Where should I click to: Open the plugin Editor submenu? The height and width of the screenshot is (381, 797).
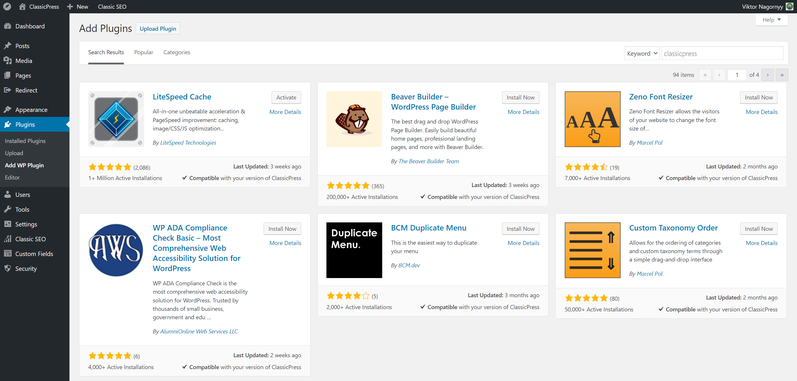click(x=12, y=178)
